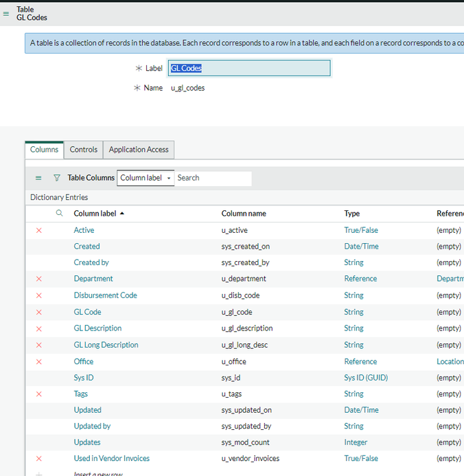
Task: Delete the Tags row with red X
Action: 39,394
